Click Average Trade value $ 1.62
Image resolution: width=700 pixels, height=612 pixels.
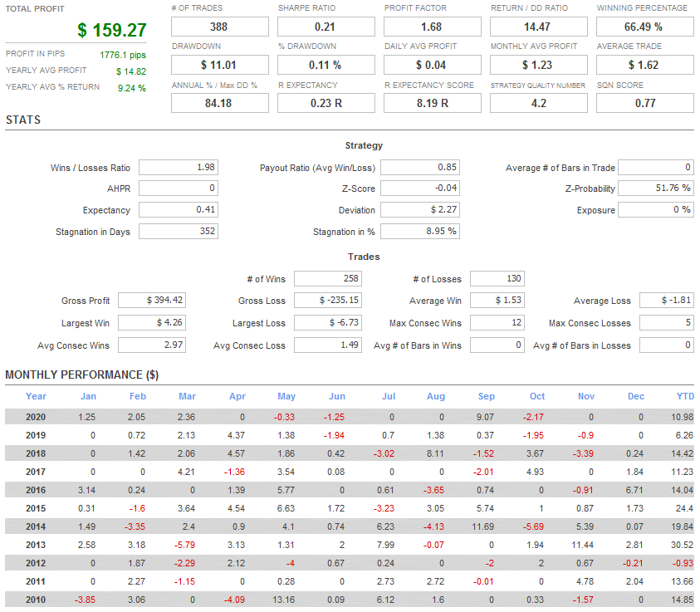(x=644, y=65)
